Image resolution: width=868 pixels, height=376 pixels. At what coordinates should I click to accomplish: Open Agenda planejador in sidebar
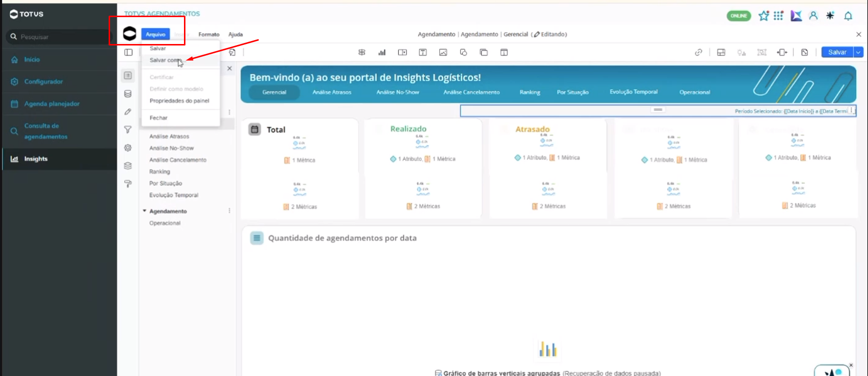click(52, 104)
